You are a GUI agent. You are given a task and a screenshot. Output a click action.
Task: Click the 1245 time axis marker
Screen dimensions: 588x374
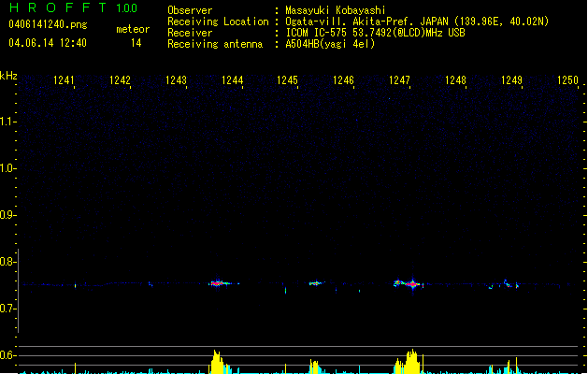(x=287, y=79)
